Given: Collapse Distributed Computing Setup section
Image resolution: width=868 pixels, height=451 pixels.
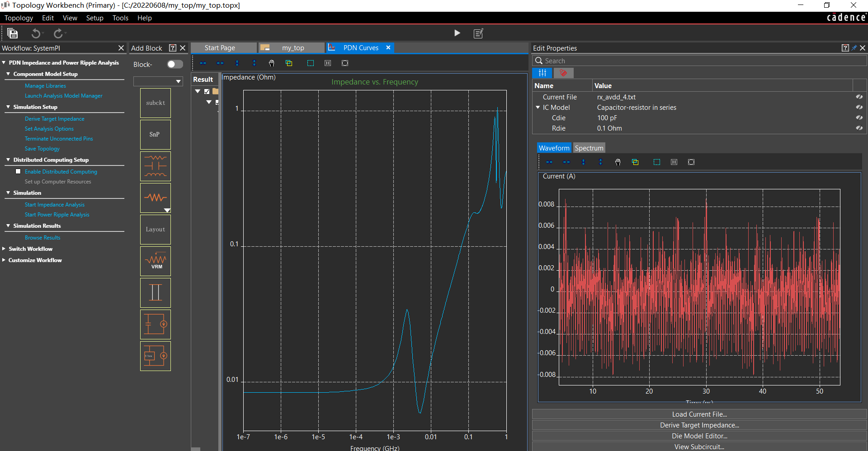Looking at the screenshot, I should click(x=8, y=160).
